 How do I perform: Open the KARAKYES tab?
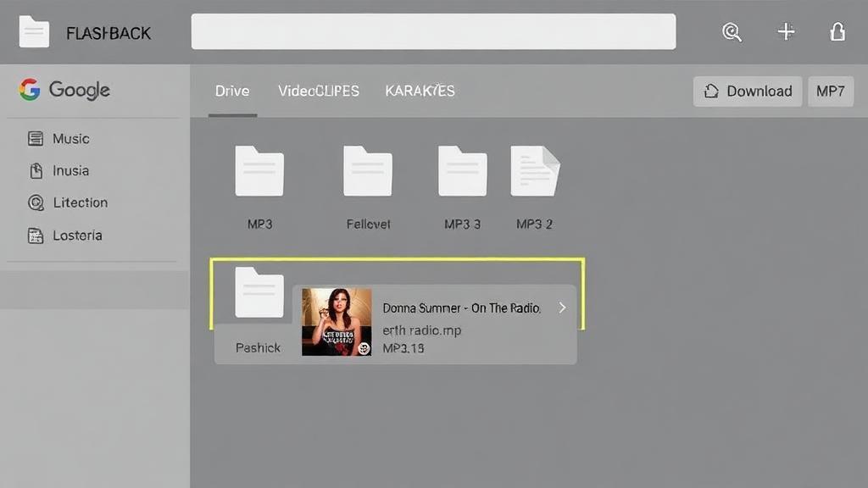(420, 91)
